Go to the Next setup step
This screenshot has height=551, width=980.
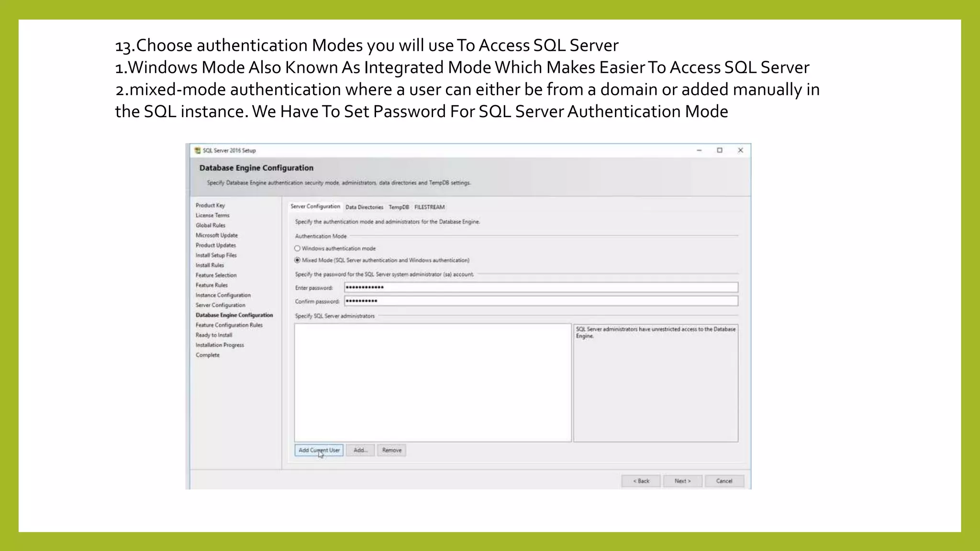pos(682,481)
